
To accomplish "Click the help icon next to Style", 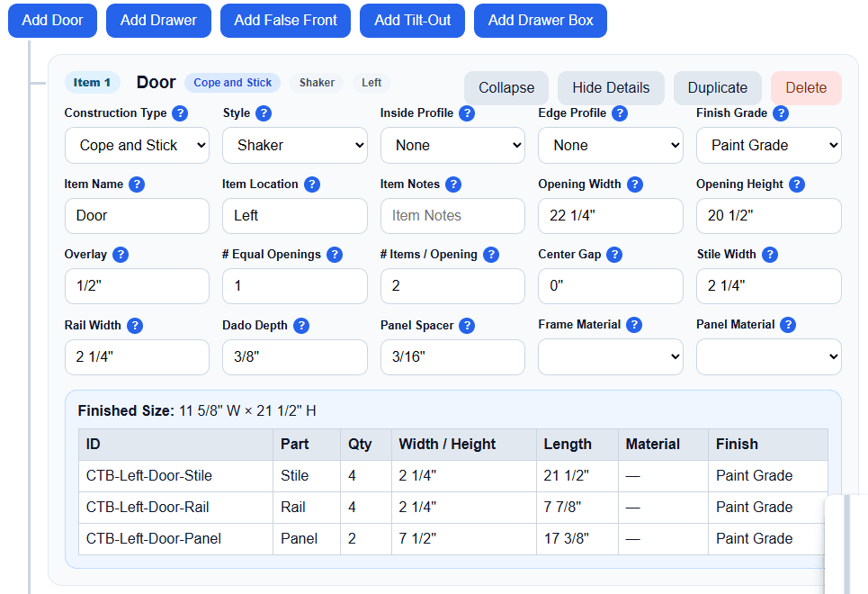I will [264, 113].
